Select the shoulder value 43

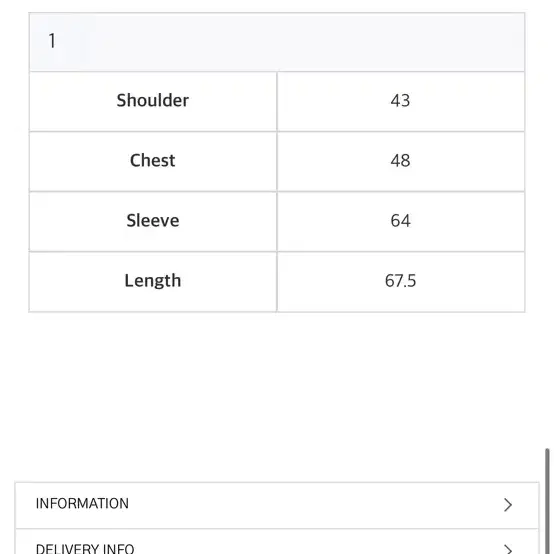[x=400, y=101]
